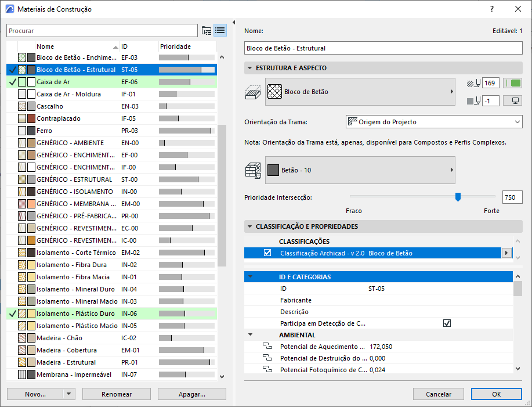Click the fill icon of Madeira - Chão
The width and height of the screenshot is (532, 407).
tap(22, 338)
